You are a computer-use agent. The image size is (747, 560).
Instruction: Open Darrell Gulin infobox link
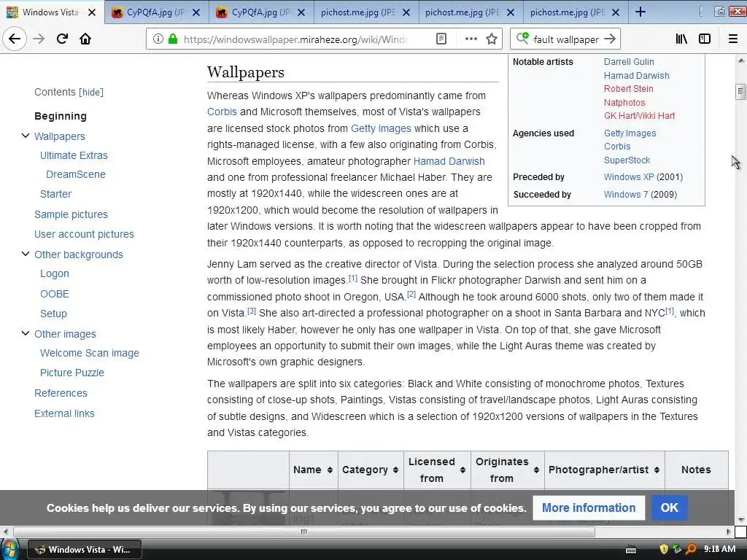point(629,62)
